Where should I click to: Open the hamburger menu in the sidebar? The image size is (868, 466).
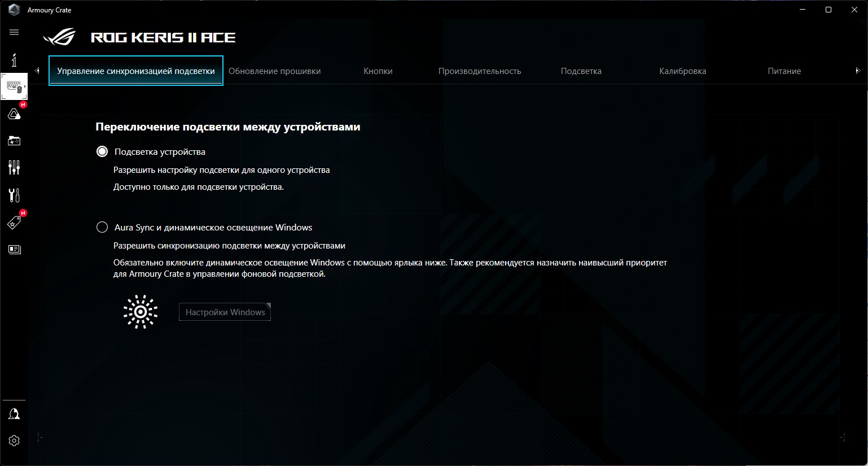pos(14,32)
